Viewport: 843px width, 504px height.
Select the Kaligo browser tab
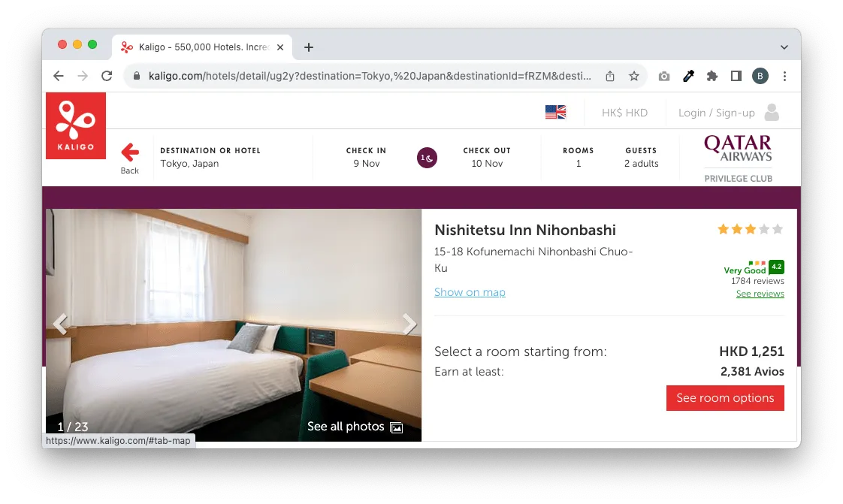click(x=202, y=47)
